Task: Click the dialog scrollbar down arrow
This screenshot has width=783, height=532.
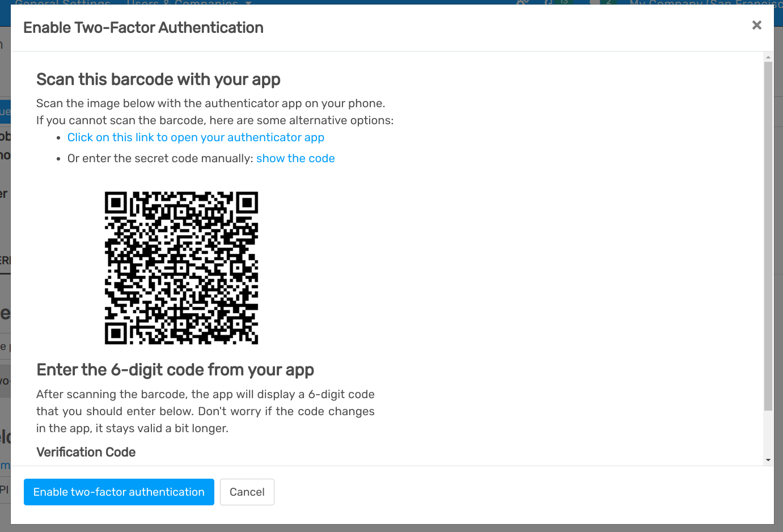Action: 768,460
